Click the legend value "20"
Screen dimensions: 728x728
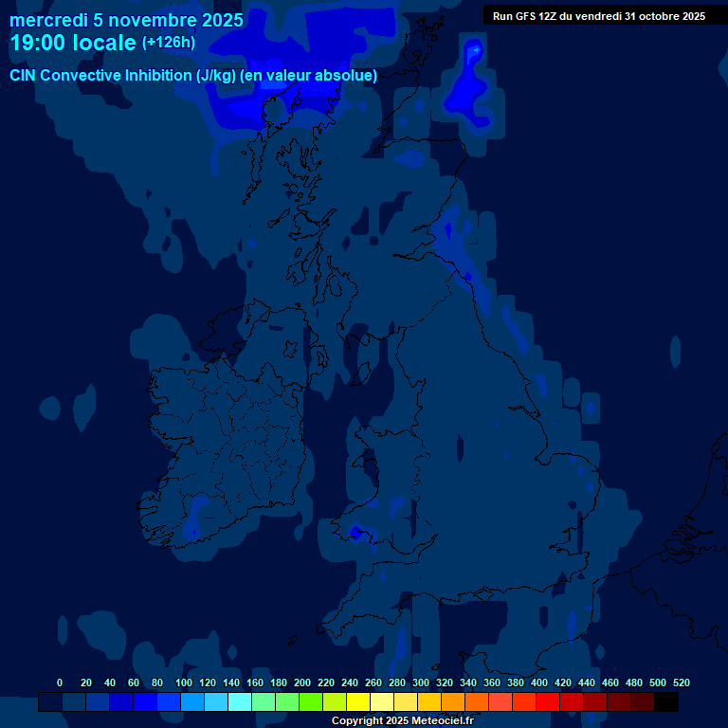coord(86,682)
